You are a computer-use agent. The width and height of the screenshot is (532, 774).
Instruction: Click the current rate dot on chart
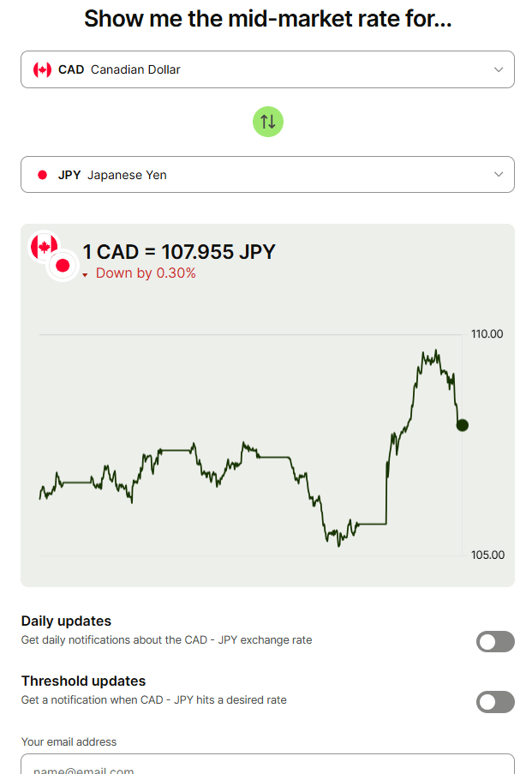pyautogui.click(x=463, y=424)
